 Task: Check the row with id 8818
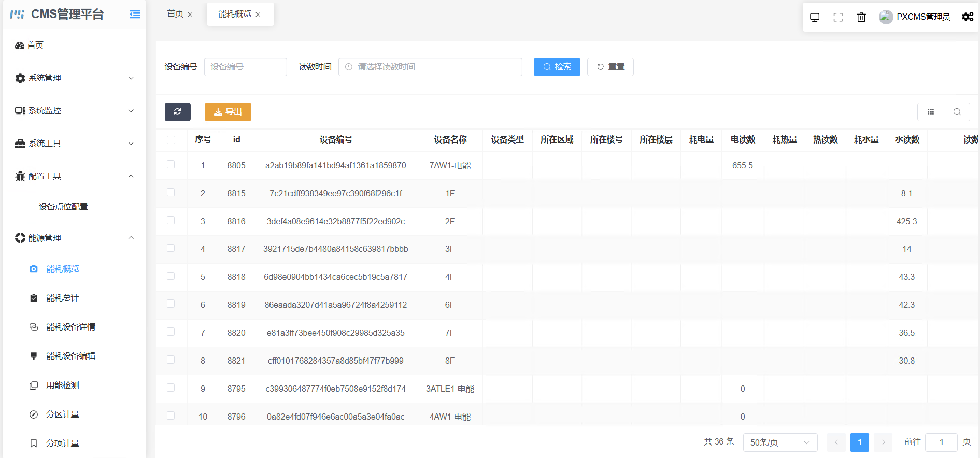click(171, 276)
